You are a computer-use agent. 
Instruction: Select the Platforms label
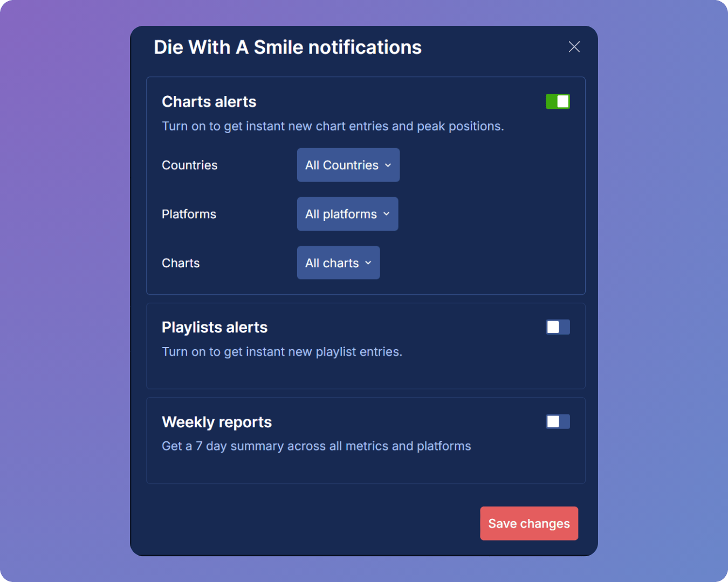point(189,214)
